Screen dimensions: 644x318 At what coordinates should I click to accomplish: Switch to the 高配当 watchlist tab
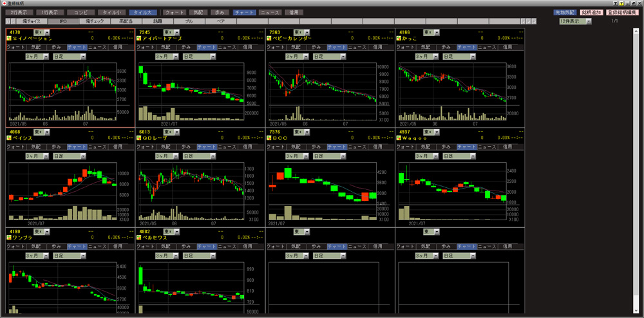[x=126, y=21]
